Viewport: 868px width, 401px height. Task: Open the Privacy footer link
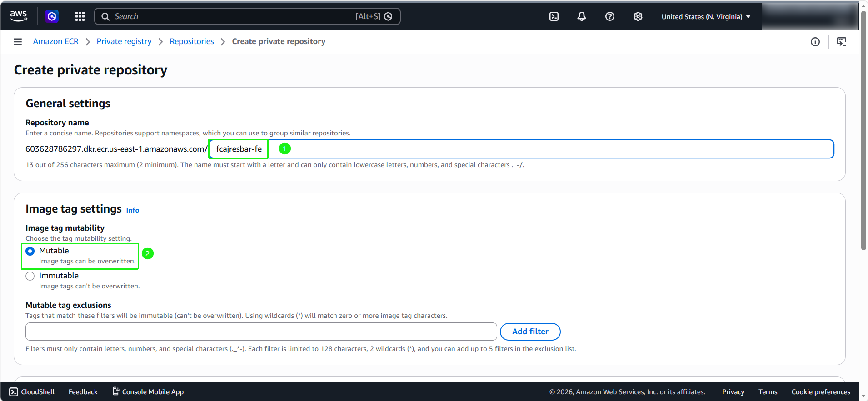tap(733, 392)
